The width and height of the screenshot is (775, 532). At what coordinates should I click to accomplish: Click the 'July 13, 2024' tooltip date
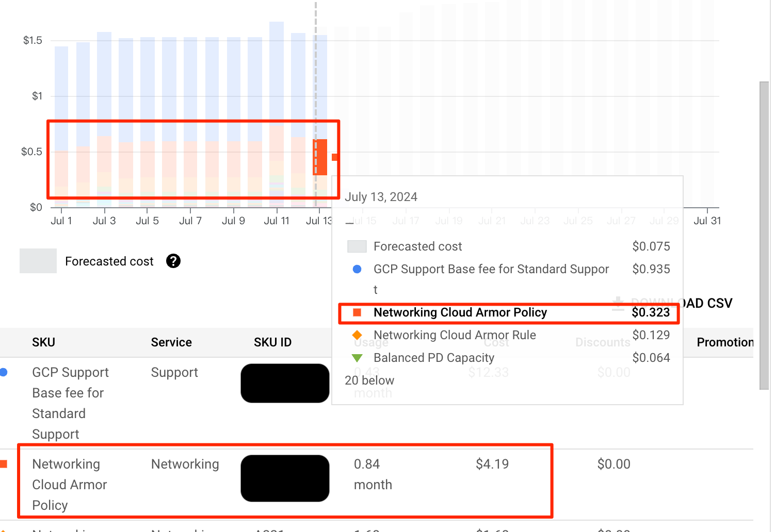click(x=381, y=197)
